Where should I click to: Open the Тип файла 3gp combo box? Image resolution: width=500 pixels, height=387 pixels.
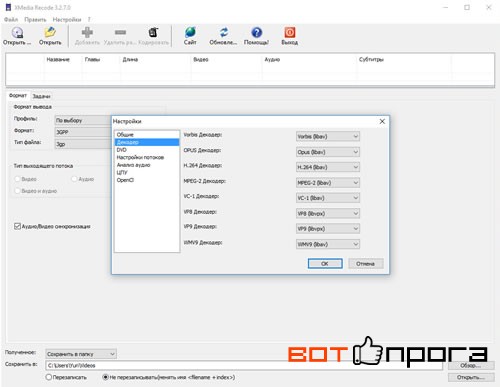[x=83, y=144]
